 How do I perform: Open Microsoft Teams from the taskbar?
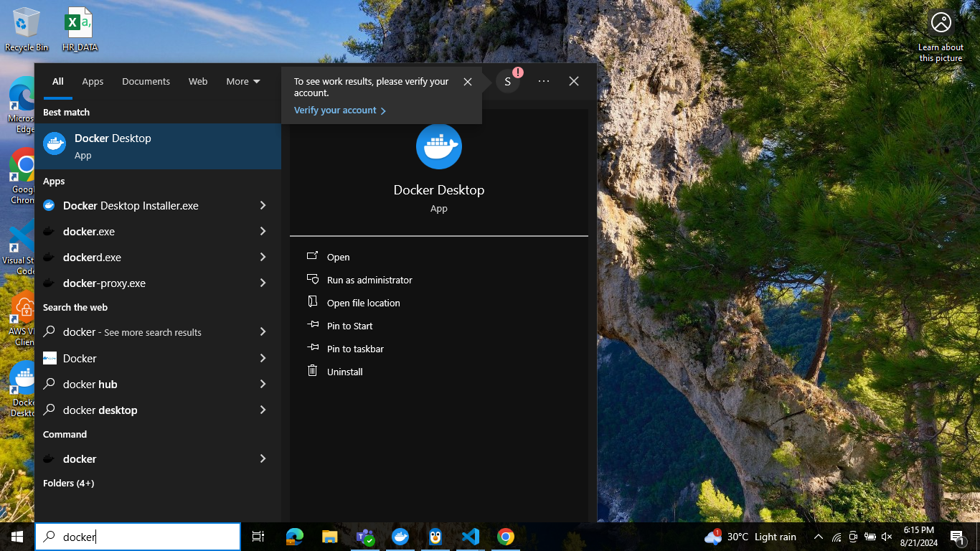click(365, 537)
